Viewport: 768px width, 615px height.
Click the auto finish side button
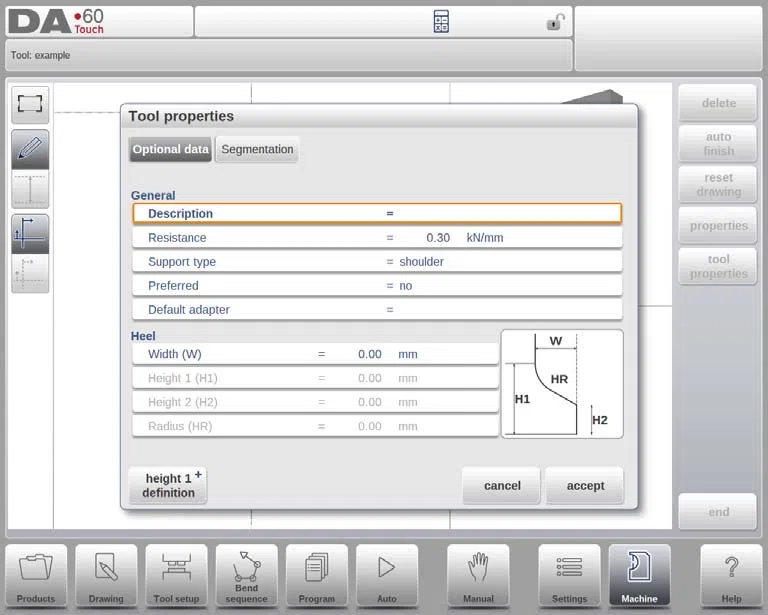point(718,143)
